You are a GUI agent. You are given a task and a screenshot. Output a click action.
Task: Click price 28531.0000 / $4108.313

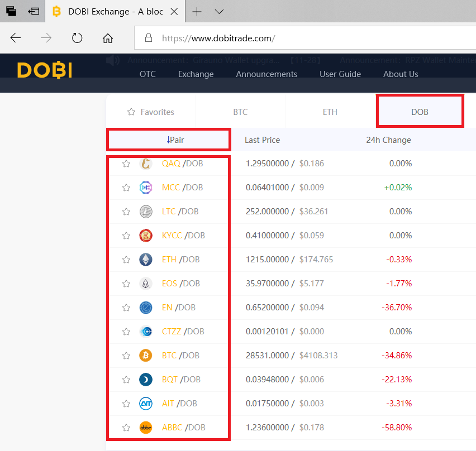(x=292, y=356)
